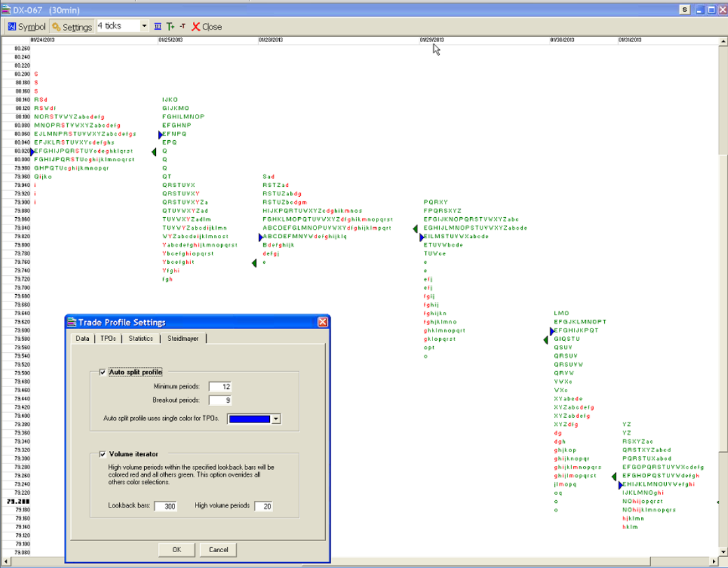
Task: Click the Sad TPO row on 01/28
Action: [x=269, y=177]
